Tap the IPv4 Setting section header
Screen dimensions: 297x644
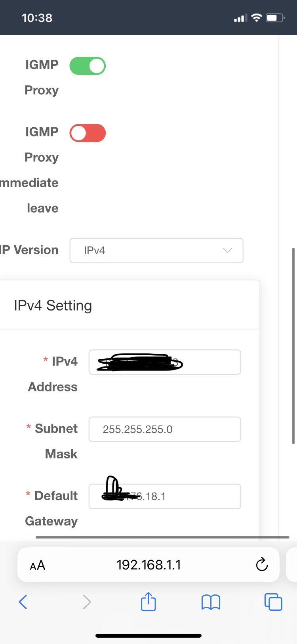tap(53, 305)
